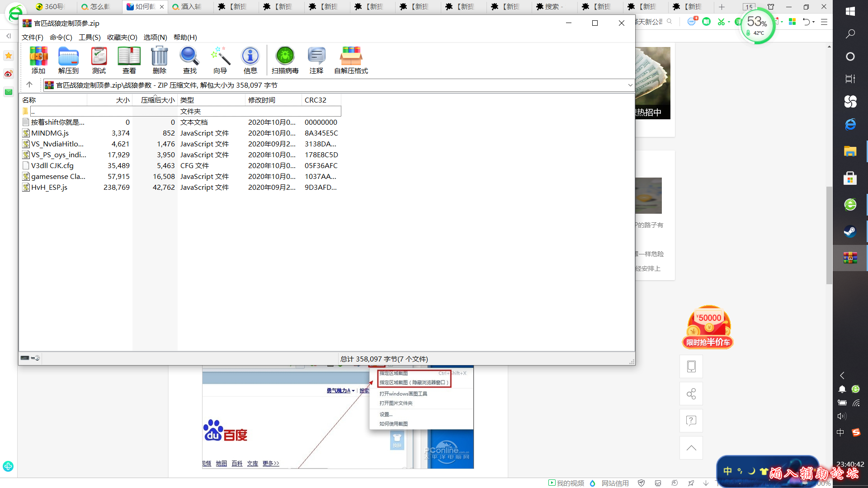Show archive Info (信息) icon
Image resolution: width=868 pixels, height=488 pixels.
250,60
